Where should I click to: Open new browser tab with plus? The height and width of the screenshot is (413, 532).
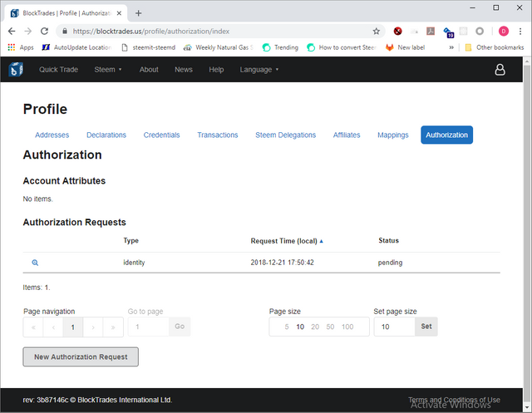pos(138,13)
